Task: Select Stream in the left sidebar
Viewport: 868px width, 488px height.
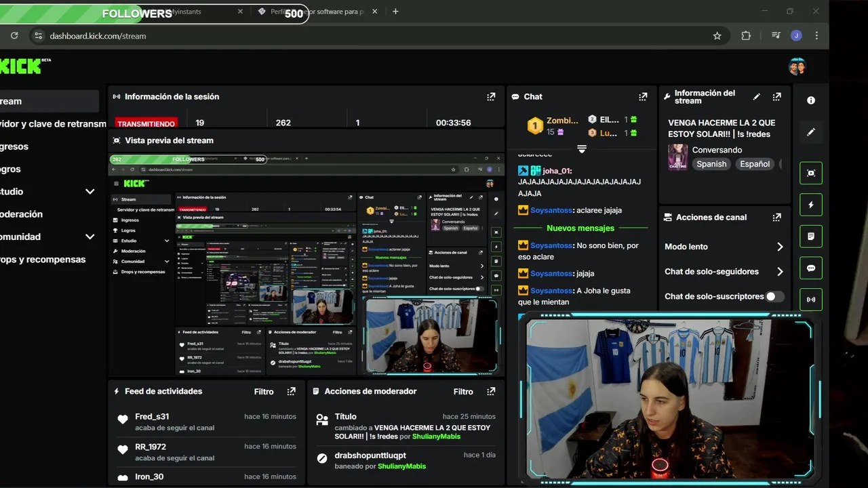Action: pyautogui.click(x=49, y=101)
